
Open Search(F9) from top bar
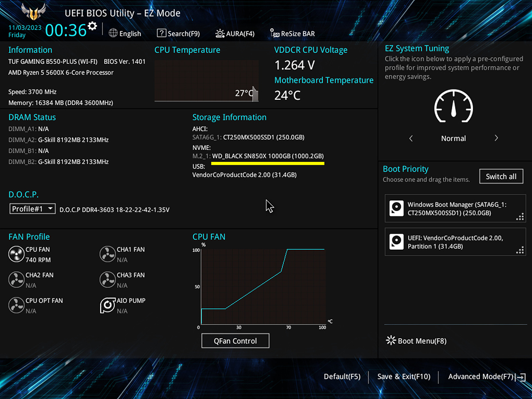[178, 33]
